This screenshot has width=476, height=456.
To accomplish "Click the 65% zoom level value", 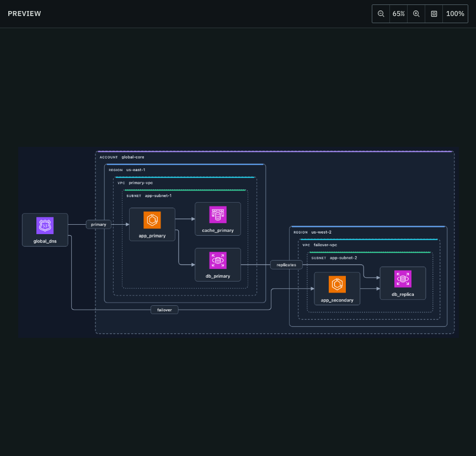I will pos(398,14).
